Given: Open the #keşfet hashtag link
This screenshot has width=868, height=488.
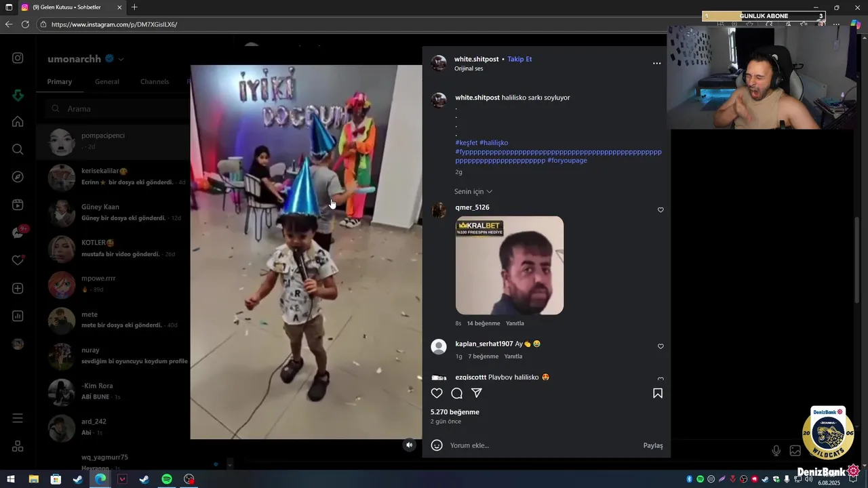Looking at the screenshot, I should coord(466,143).
